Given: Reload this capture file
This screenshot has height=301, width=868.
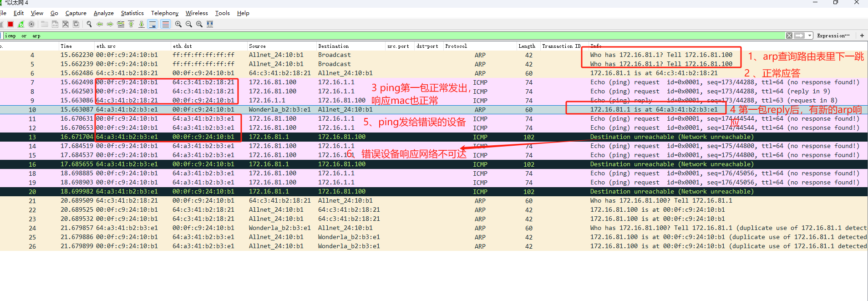Looking at the screenshot, I should 76,24.
